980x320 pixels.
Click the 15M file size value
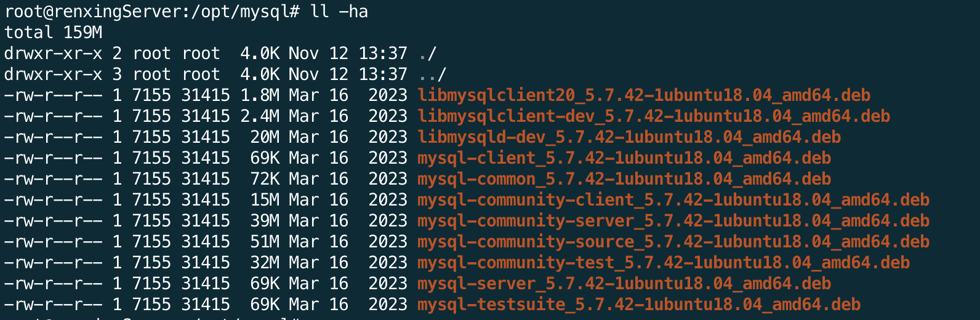coord(265,200)
